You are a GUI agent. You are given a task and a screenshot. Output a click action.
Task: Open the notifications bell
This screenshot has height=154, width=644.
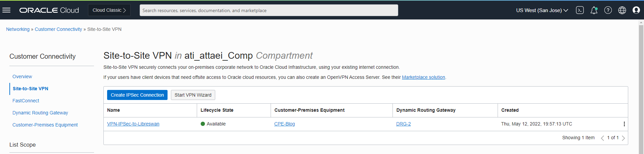click(594, 10)
